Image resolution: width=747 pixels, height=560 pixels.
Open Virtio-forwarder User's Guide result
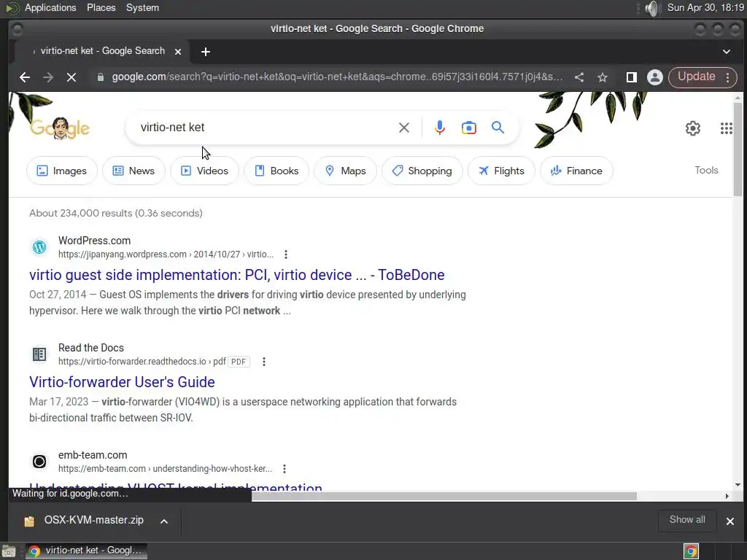(122, 382)
